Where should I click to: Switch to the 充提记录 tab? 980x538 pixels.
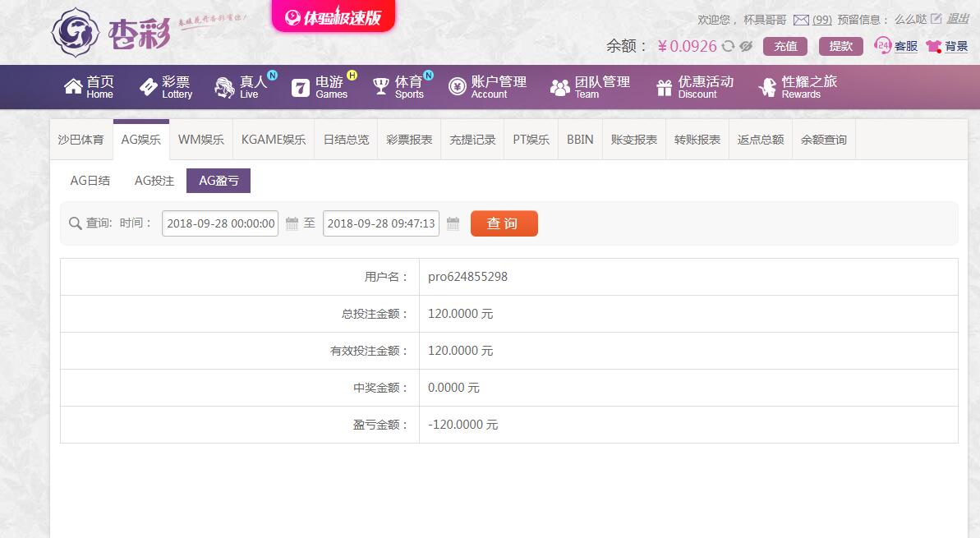pyautogui.click(x=472, y=140)
